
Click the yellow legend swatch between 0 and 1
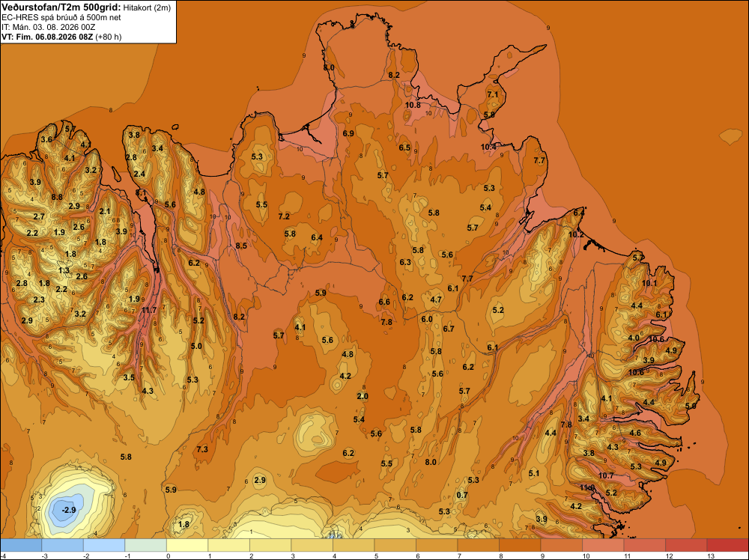pyautogui.click(x=187, y=545)
